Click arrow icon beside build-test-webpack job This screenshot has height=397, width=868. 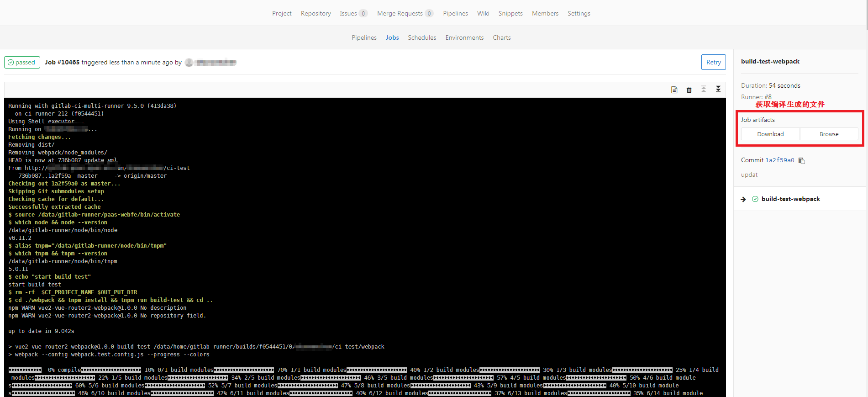click(x=743, y=199)
